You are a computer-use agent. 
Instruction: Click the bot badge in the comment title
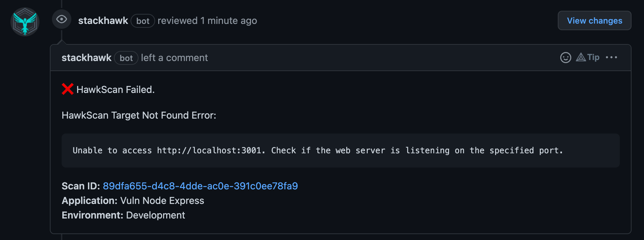126,58
